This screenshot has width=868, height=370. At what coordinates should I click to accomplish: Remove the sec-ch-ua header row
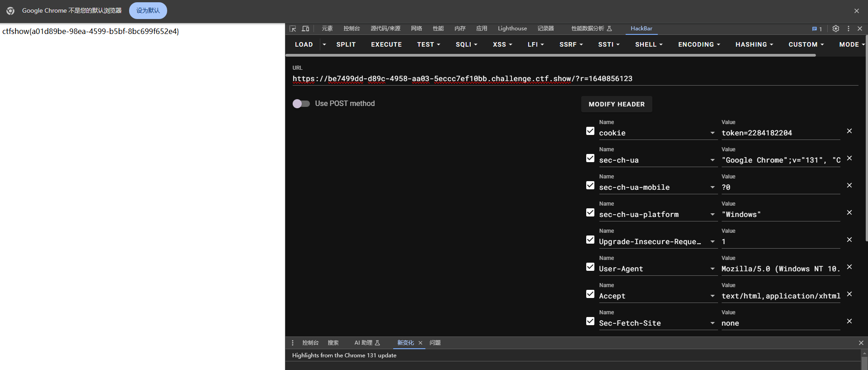849,158
